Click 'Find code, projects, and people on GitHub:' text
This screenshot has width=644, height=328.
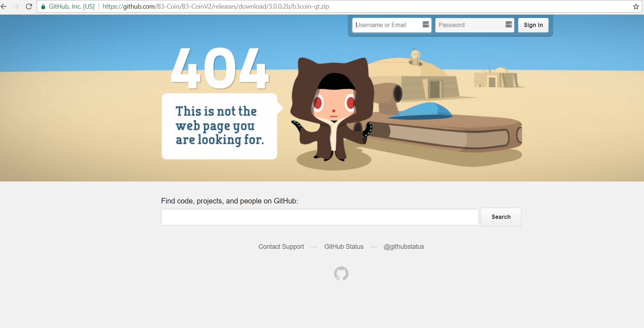click(x=230, y=201)
